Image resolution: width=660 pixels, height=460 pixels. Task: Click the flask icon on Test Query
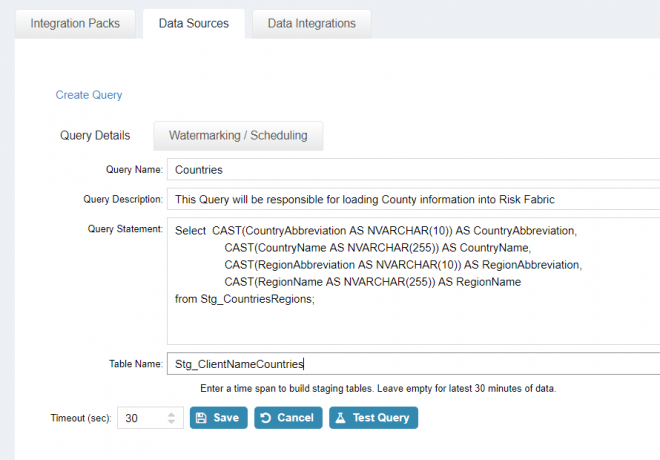340,418
